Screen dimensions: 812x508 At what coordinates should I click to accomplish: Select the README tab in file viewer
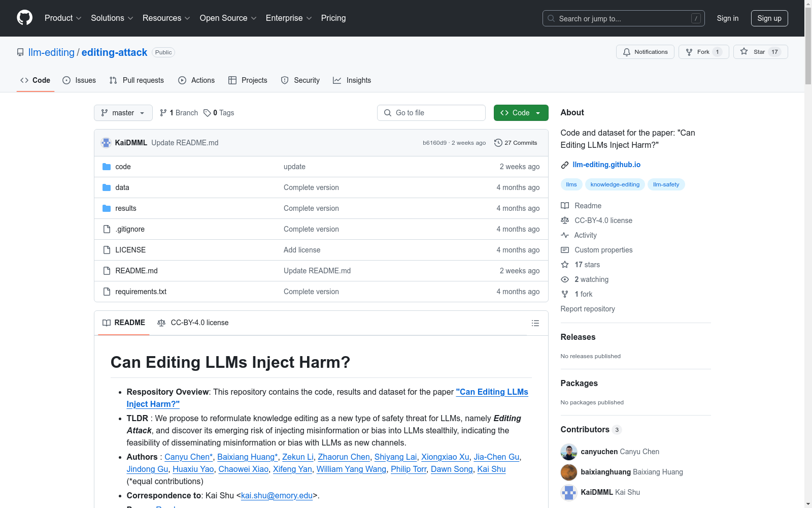pyautogui.click(x=124, y=323)
